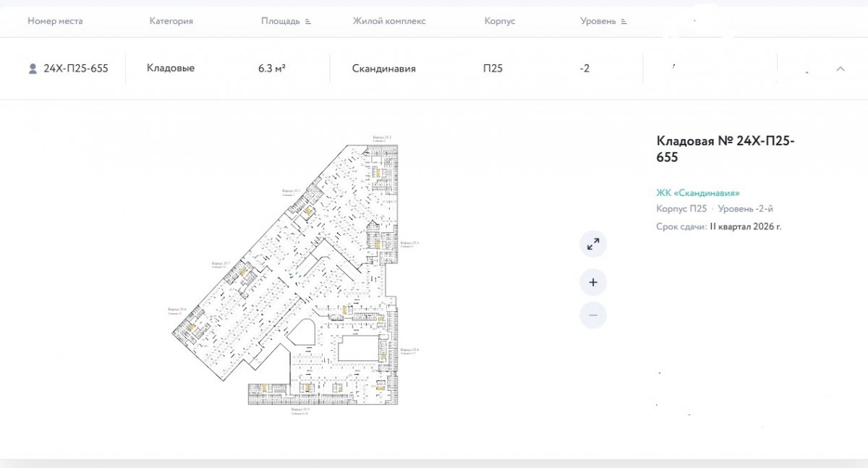The image size is (868, 468).
Task: Select the place number 24Х-П25-655 in row
Action: [76, 69]
